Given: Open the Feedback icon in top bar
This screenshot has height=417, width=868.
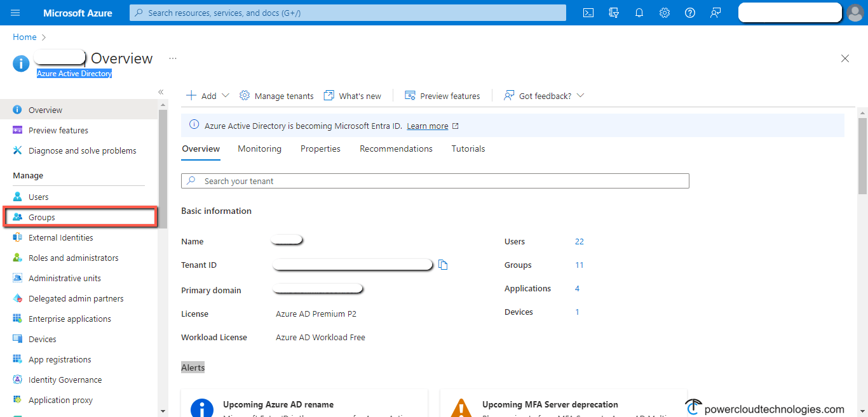Looking at the screenshot, I should (x=715, y=13).
